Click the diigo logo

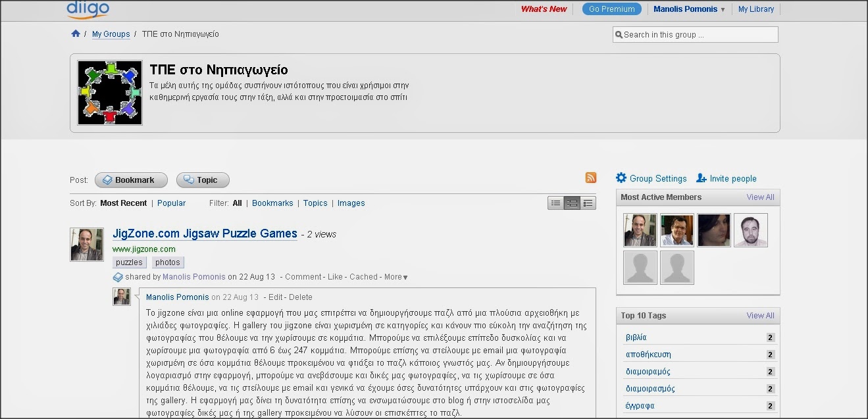(88, 9)
